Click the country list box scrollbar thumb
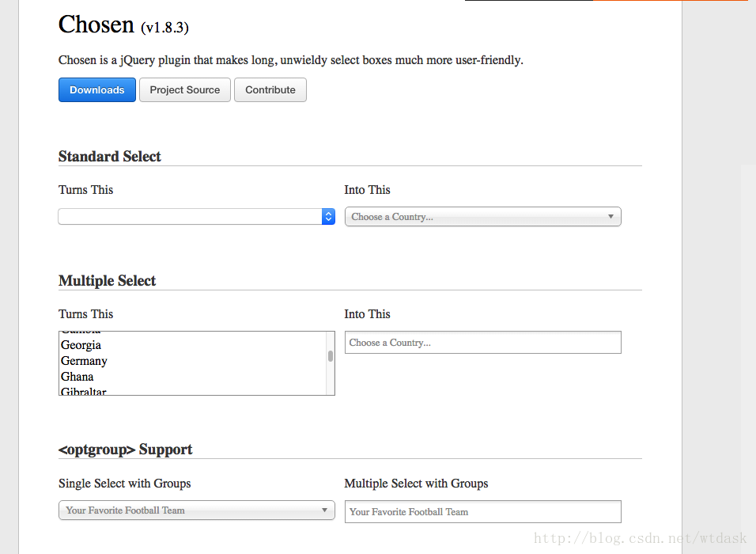The image size is (756, 554). click(331, 356)
